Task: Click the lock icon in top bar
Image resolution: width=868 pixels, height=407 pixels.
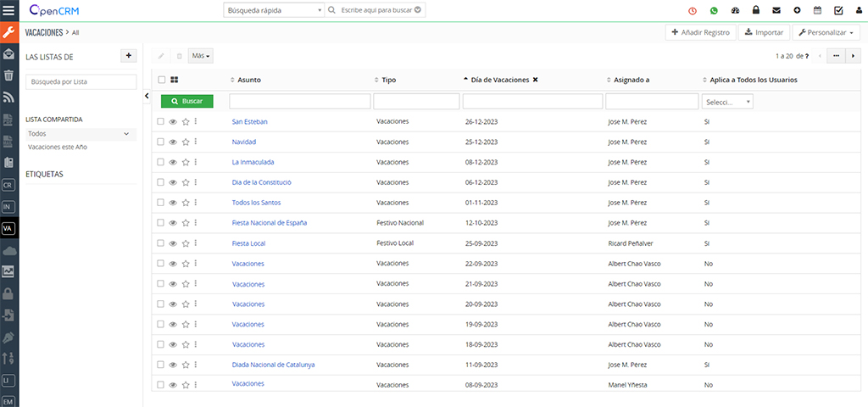Action: pos(755,10)
